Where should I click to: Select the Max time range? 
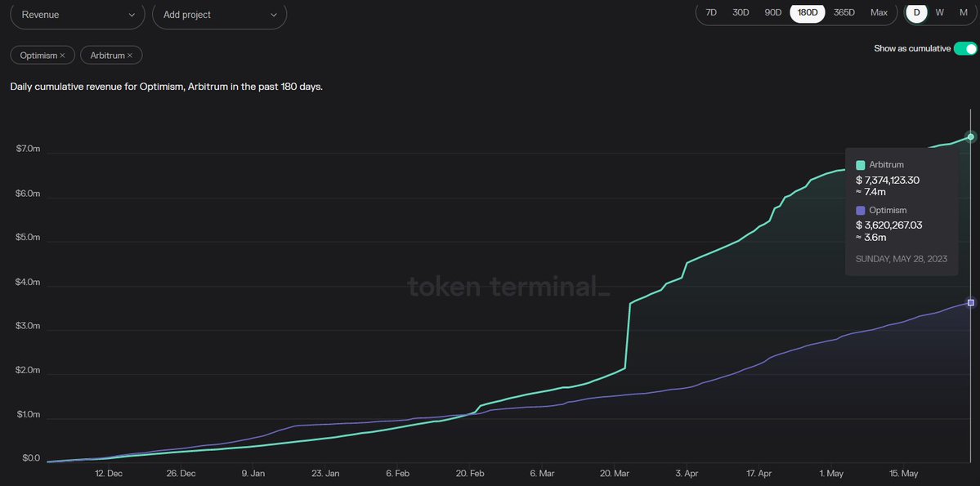(879, 12)
